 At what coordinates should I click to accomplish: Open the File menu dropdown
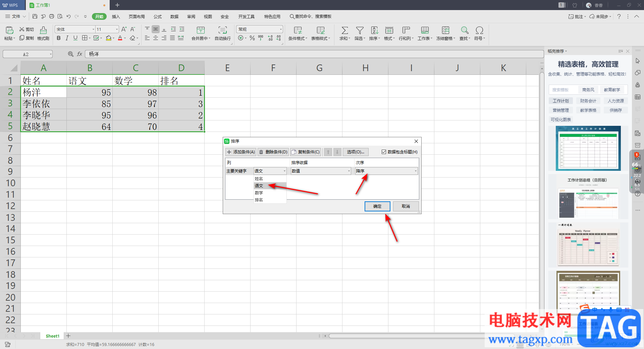(16, 16)
